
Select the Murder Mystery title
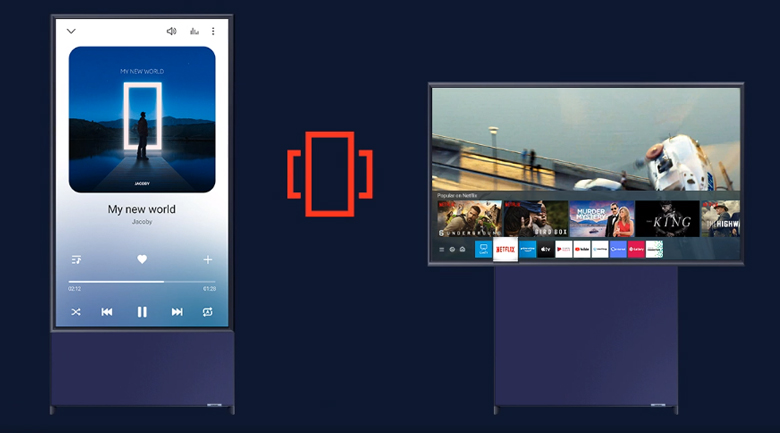tap(599, 219)
